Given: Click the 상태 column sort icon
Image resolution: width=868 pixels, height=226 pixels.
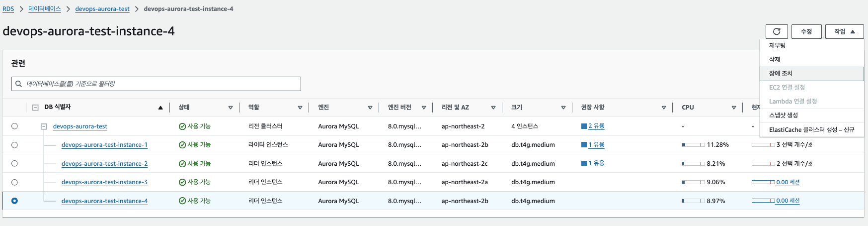Looking at the screenshot, I should point(231,108).
